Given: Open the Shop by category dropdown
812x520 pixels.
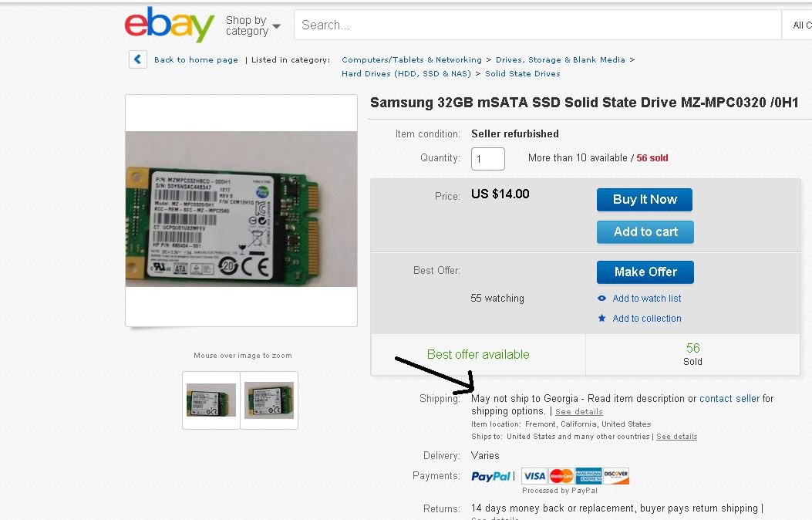Looking at the screenshot, I should point(253,25).
